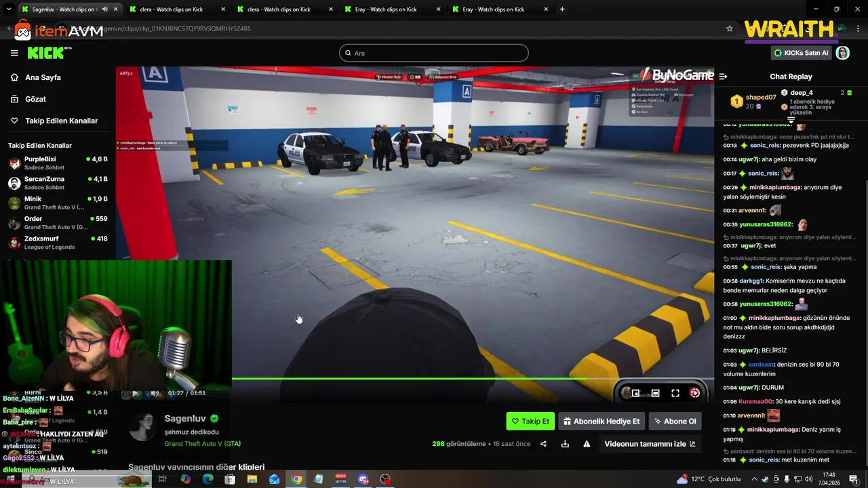Click darkgg1 username in chat
Screen dimensions: 868x488
751,281
